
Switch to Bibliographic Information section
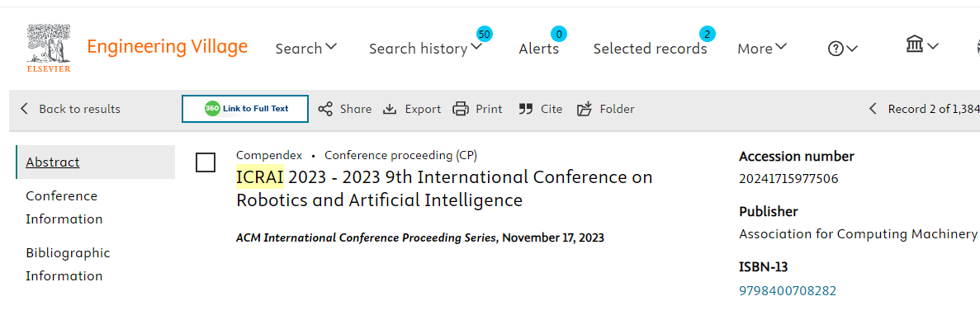pyautogui.click(x=68, y=265)
